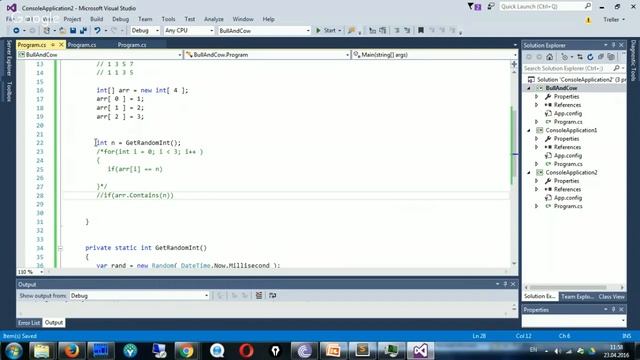Click the Navigate Backward toolbar icon
Image resolution: width=640 pixels, height=360 pixels.
[x=16, y=31]
